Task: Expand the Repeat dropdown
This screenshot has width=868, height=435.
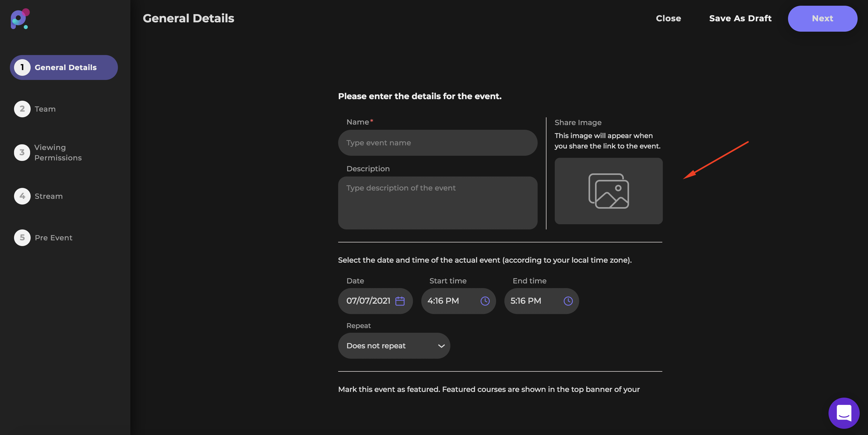Action: click(393, 345)
